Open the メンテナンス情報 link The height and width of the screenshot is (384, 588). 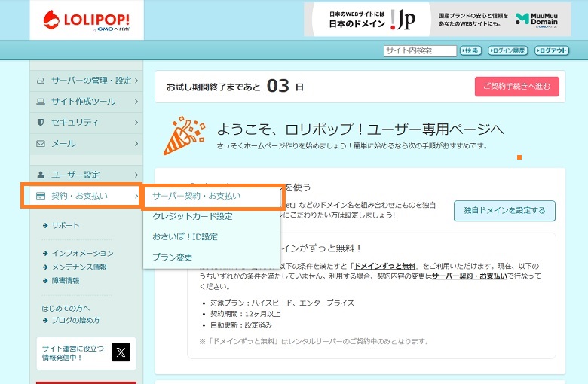(79, 267)
